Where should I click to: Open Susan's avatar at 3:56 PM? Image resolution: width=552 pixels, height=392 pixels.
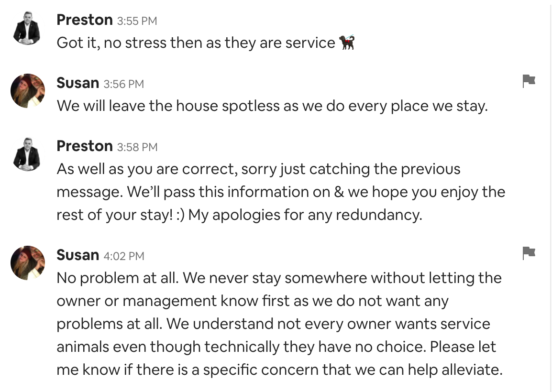click(x=28, y=91)
